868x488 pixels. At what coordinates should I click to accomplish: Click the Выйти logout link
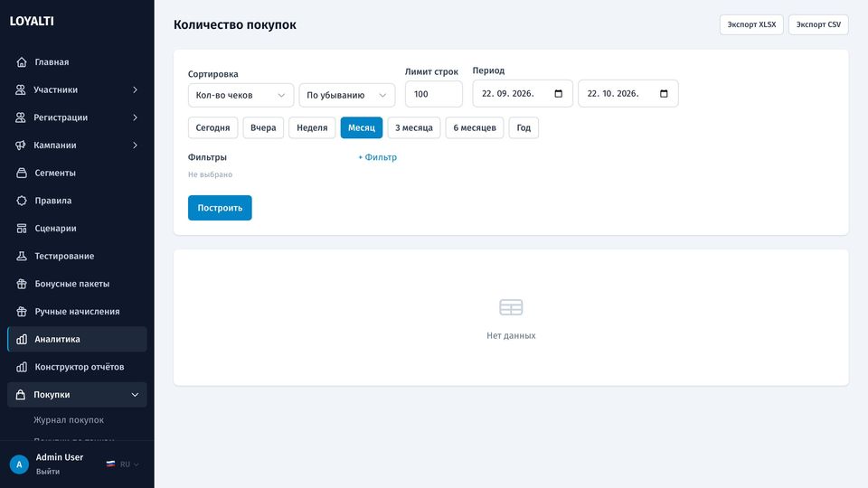[48, 472]
